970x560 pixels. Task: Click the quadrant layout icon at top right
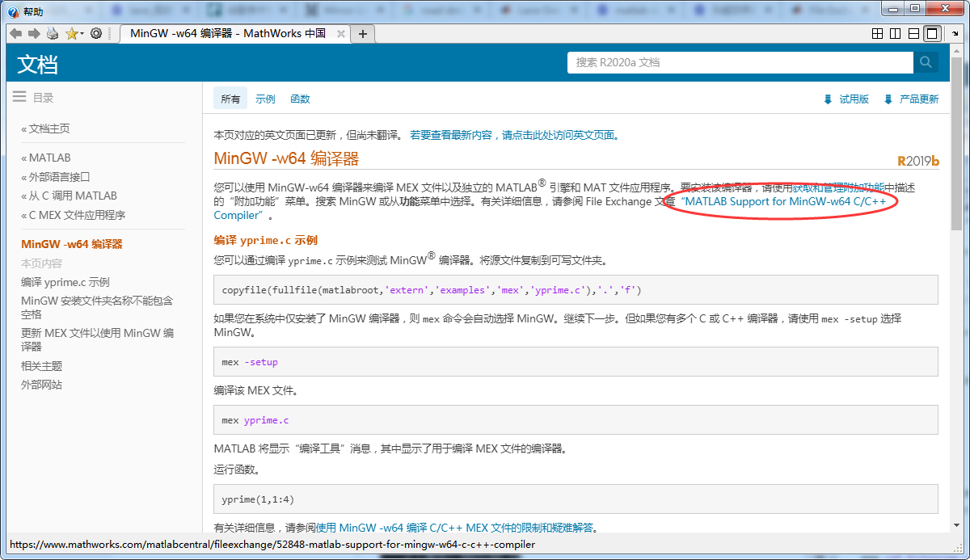tap(877, 33)
